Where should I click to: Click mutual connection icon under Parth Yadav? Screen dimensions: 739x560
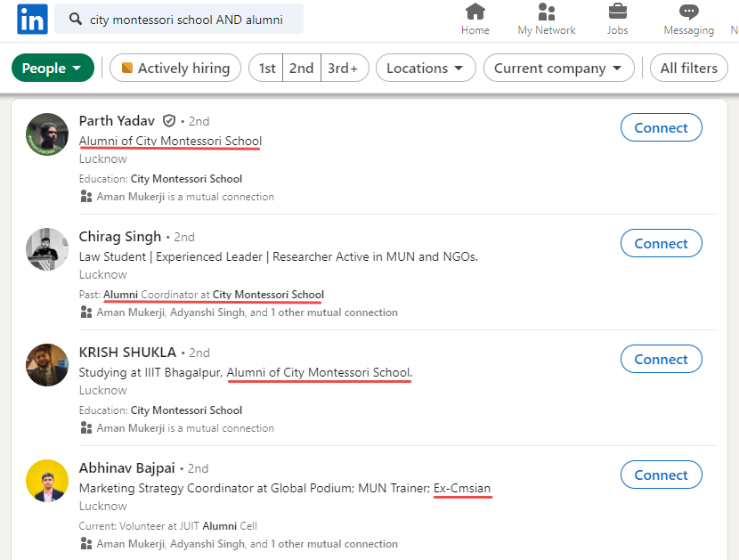(85, 197)
